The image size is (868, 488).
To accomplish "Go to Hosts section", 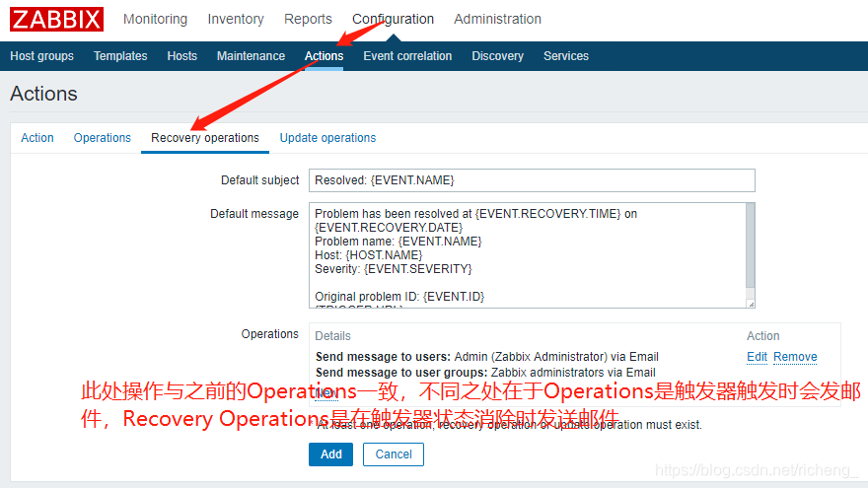I will coord(182,56).
